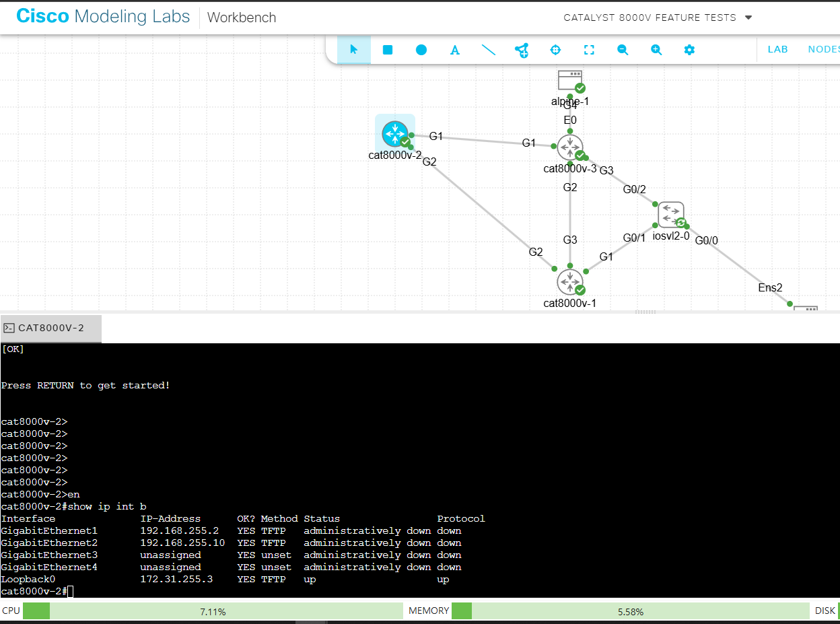Select the cat8000v-1 router node
This screenshot has width=840, height=624.
coord(570,282)
